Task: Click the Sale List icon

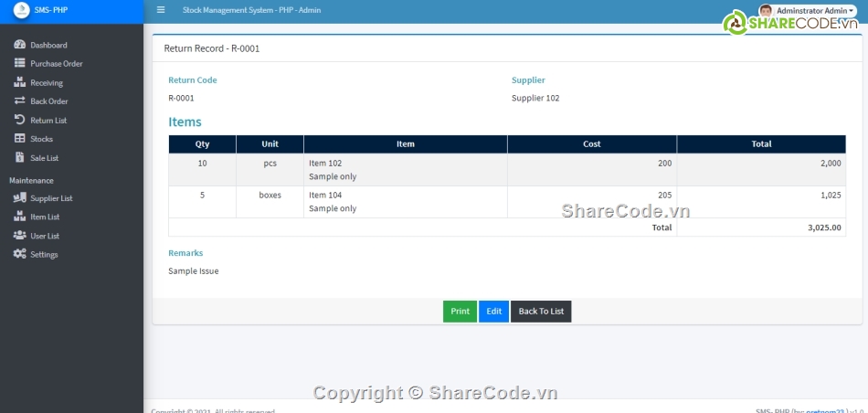Action: (20, 158)
